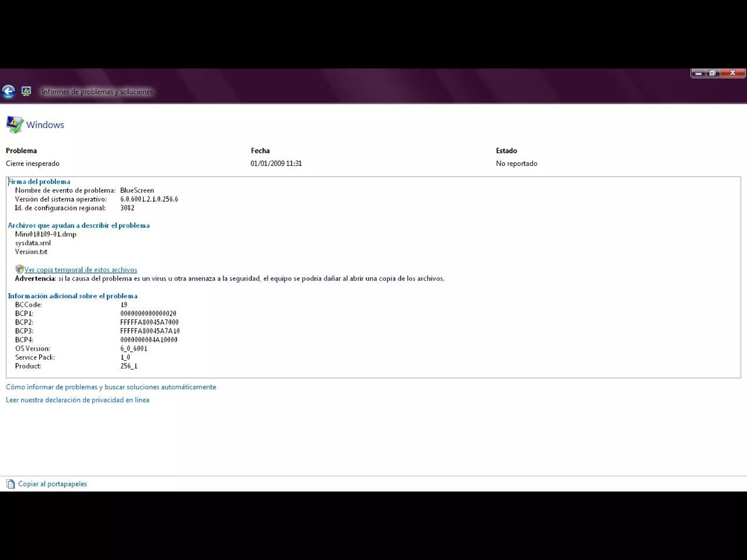Open Cómo informar de problemas link
Viewport: 747px width, 560px height.
(111, 387)
